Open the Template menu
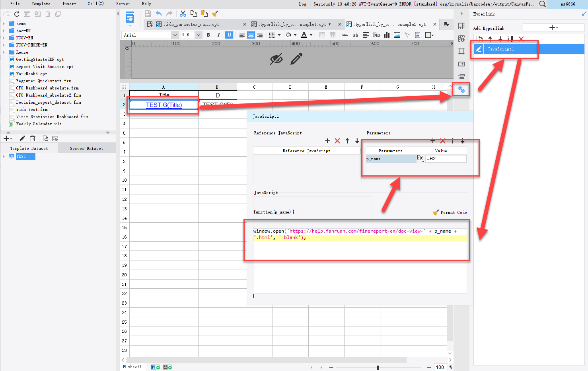 pos(41,4)
